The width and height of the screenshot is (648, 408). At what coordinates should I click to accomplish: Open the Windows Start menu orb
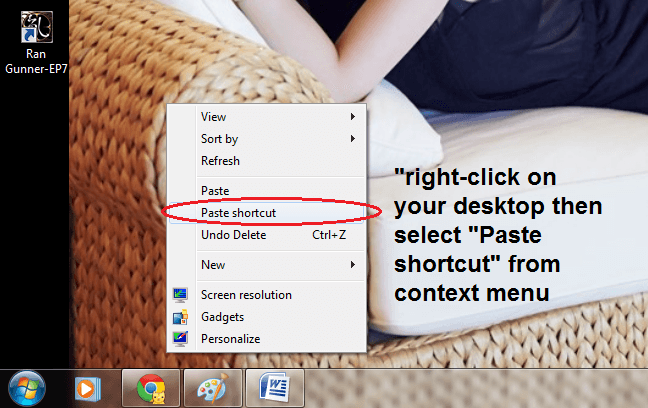(x=27, y=389)
